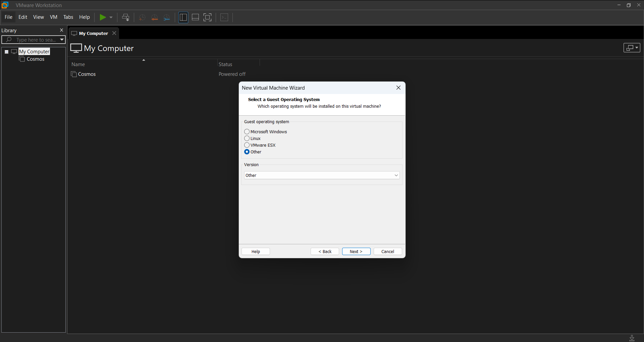Click the My Computer tree monitor icon
This screenshot has height=342, width=644.
point(14,52)
